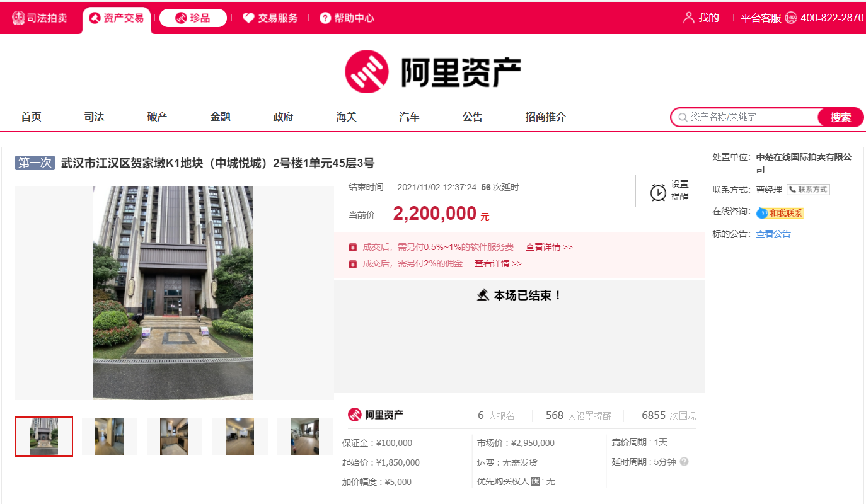
Task: Open the 司法拍卖 top tab
Action: 39,18
